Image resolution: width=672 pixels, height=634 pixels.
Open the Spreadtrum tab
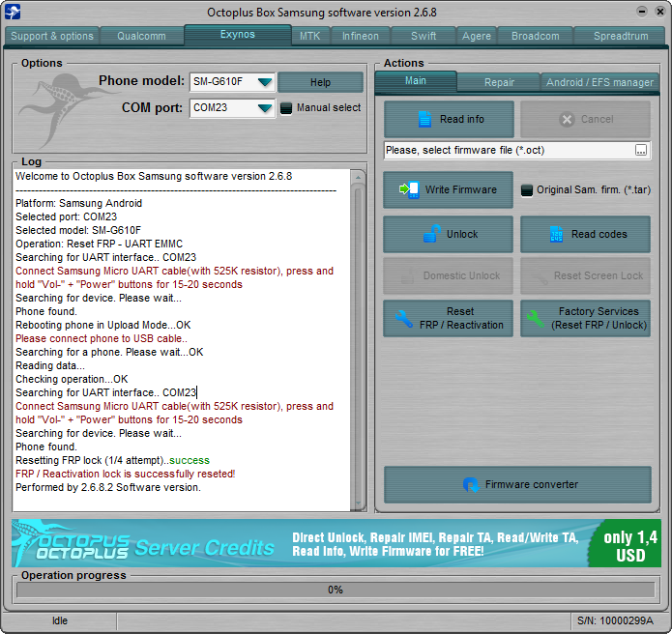621,36
